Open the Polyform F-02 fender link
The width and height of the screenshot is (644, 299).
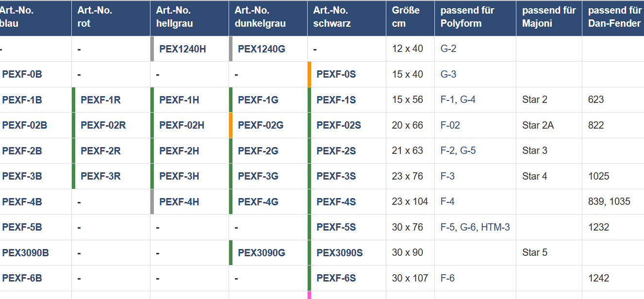pos(450,125)
